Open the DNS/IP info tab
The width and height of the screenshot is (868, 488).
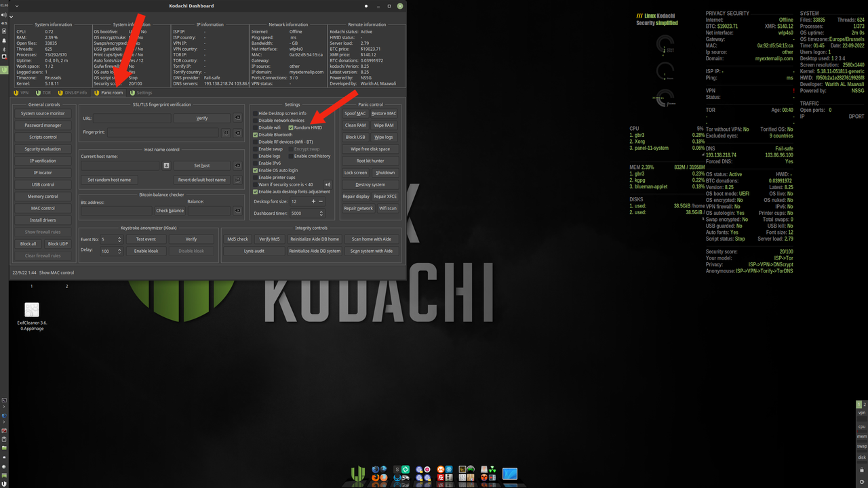[x=73, y=92]
